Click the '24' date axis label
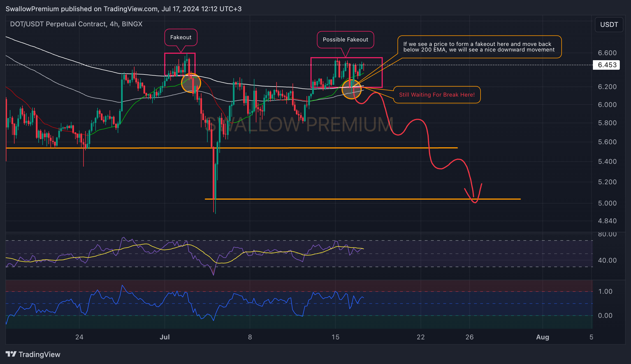This screenshot has height=364, width=631. click(79, 337)
